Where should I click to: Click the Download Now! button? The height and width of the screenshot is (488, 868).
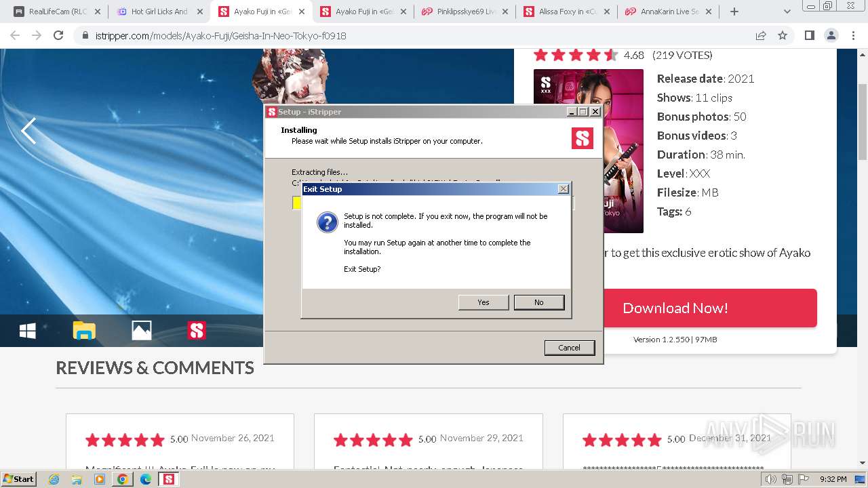point(675,308)
